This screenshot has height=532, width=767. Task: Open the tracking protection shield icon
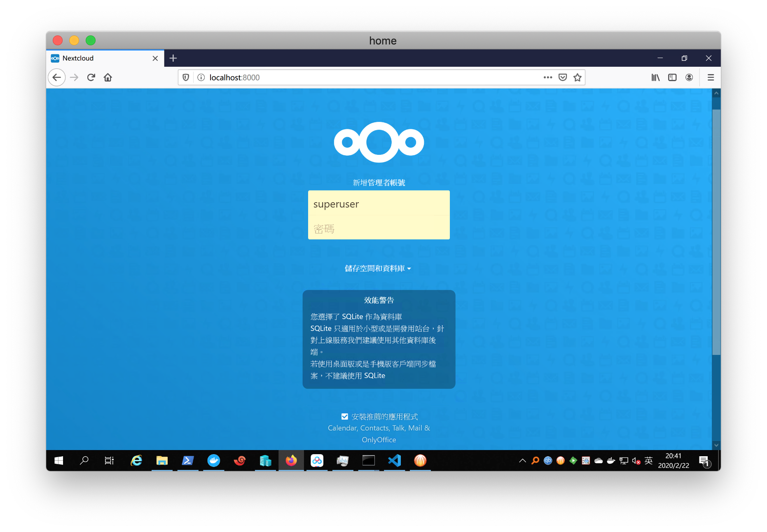[186, 77]
